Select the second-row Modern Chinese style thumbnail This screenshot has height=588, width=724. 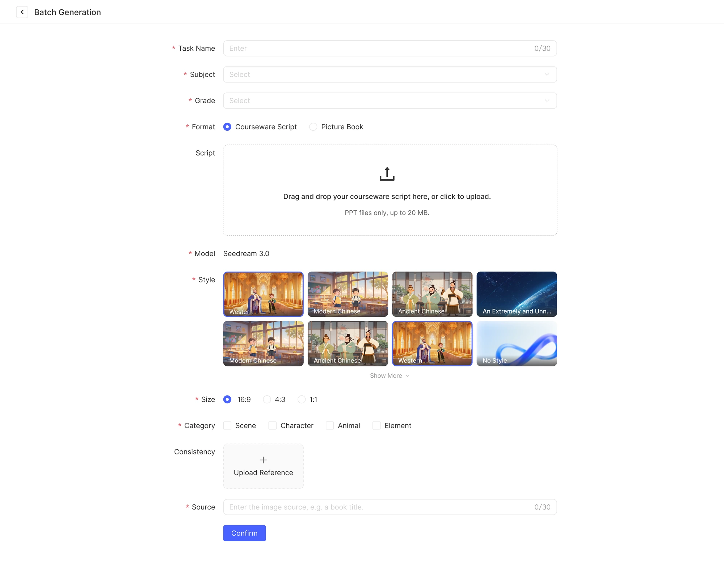264,343
